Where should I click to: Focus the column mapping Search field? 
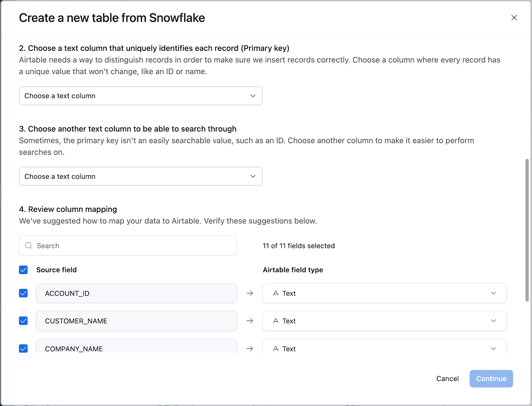coord(128,246)
